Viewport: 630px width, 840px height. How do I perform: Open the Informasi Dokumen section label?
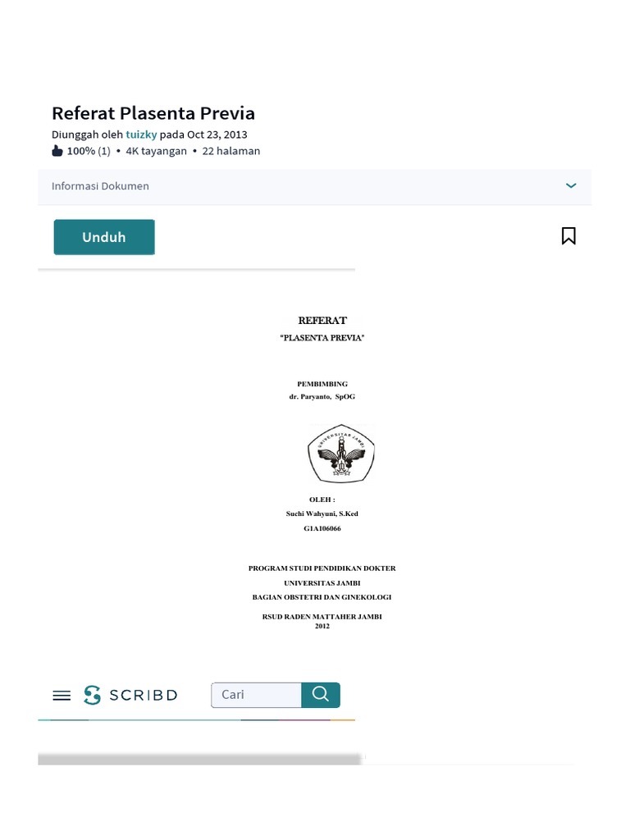[x=100, y=186]
